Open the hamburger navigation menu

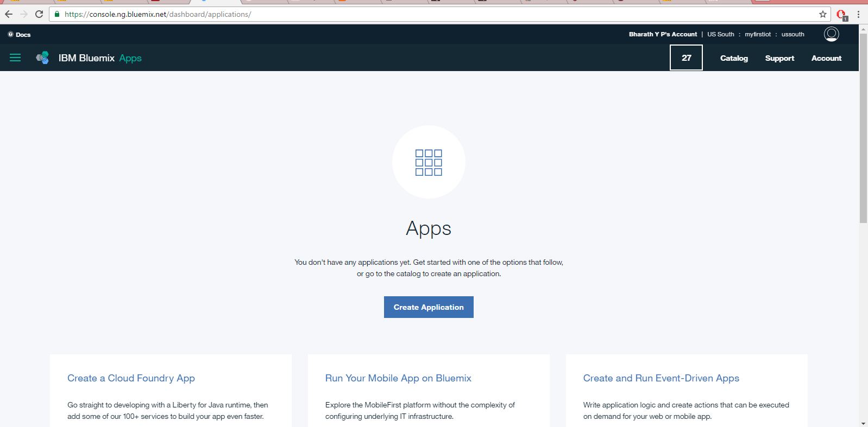tap(15, 58)
